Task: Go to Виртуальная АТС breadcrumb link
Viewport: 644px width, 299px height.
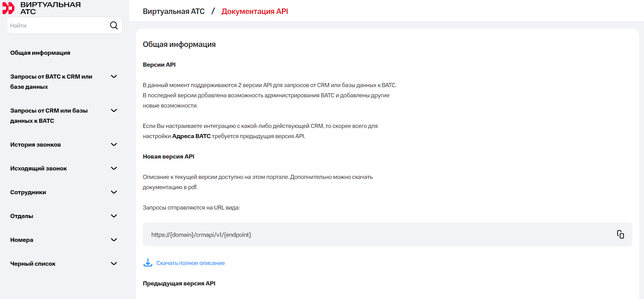Action: click(x=174, y=11)
